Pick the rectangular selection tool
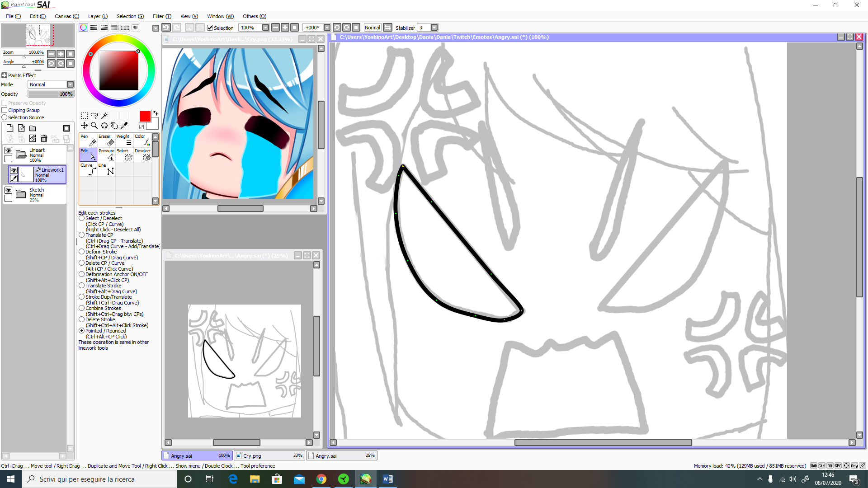Screen dimensions: 868x488 [x=85, y=116]
